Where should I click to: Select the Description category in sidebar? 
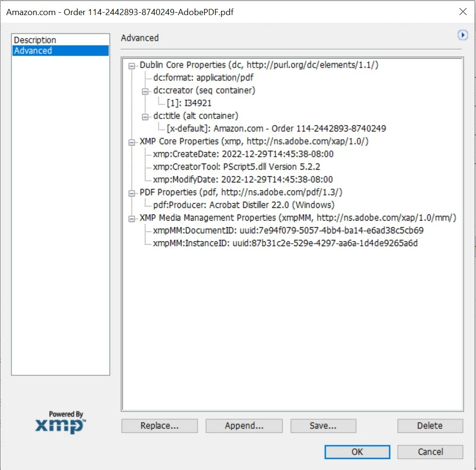60,40
